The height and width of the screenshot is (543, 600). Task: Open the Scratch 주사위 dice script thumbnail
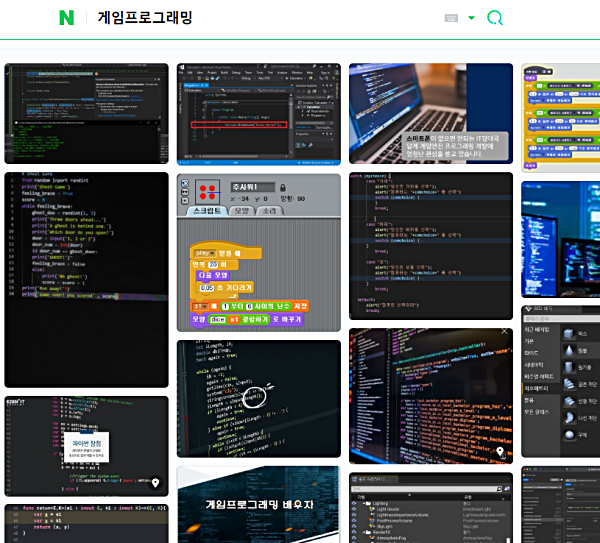point(259,253)
